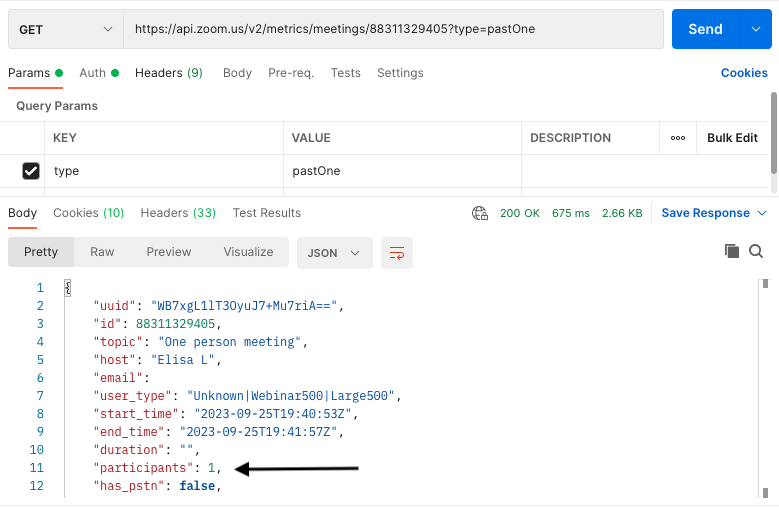The height and width of the screenshot is (508, 779).
Task: Search within the response body
Action: (x=756, y=251)
